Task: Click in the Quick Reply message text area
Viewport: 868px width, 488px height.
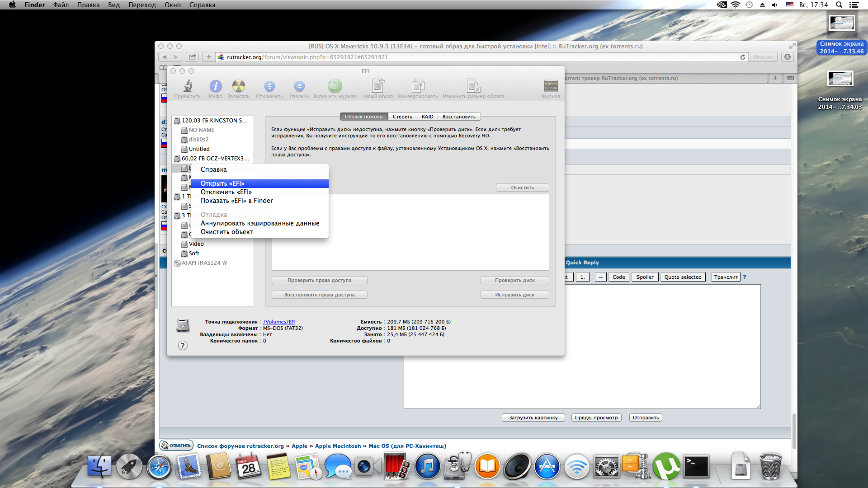Action: point(582,347)
